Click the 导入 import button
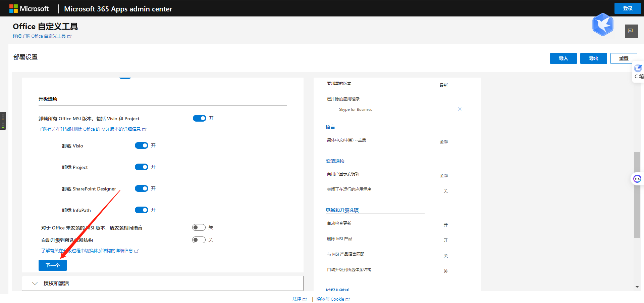Screen dimensions: 644x303 pos(563,58)
